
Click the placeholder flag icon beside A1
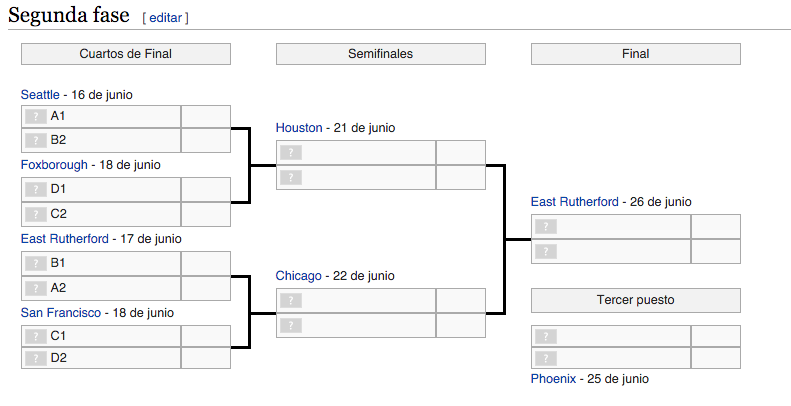(x=36, y=116)
